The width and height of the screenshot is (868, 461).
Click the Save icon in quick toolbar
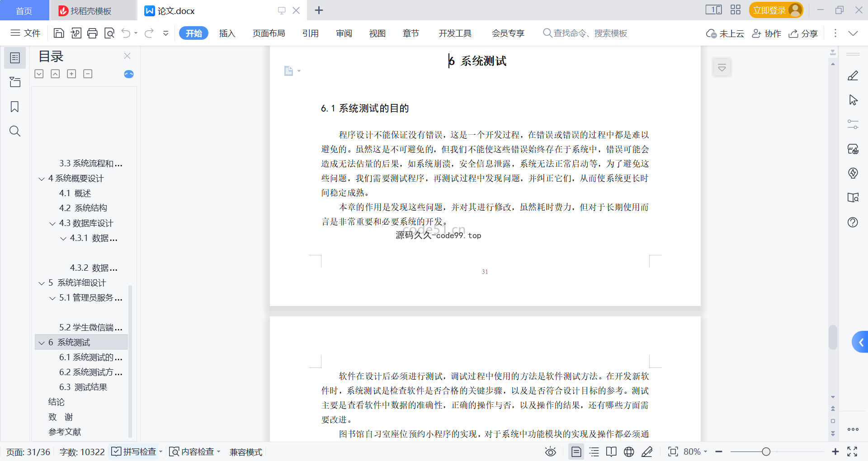pos(59,33)
